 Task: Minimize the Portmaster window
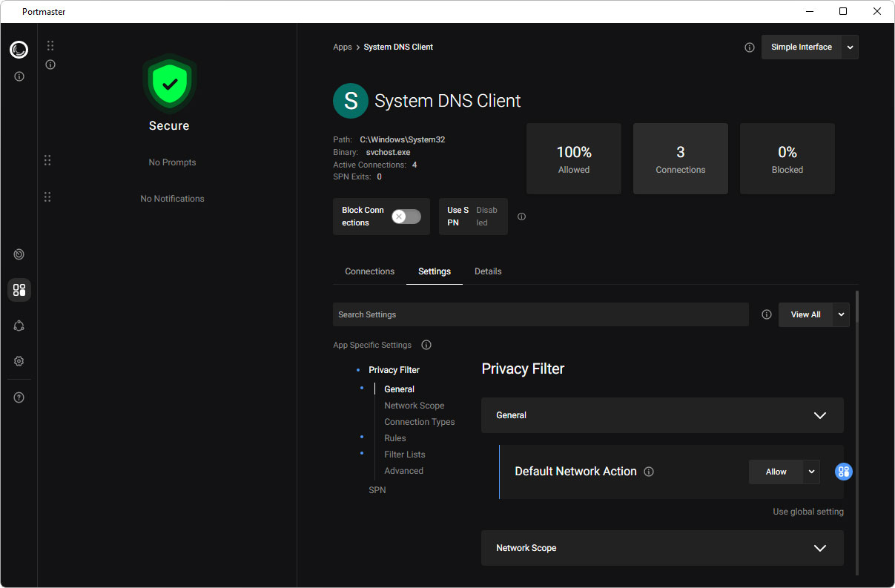coord(809,11)
